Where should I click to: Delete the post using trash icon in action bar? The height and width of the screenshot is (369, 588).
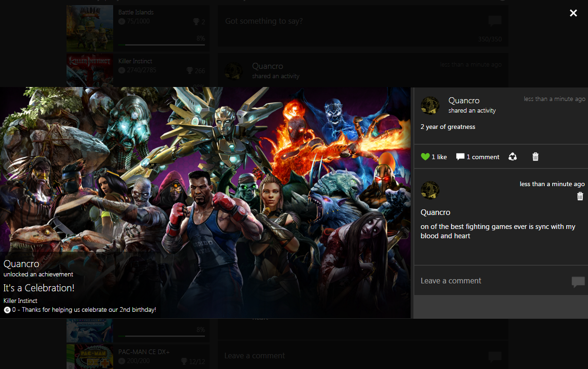[x=535, y=157]
